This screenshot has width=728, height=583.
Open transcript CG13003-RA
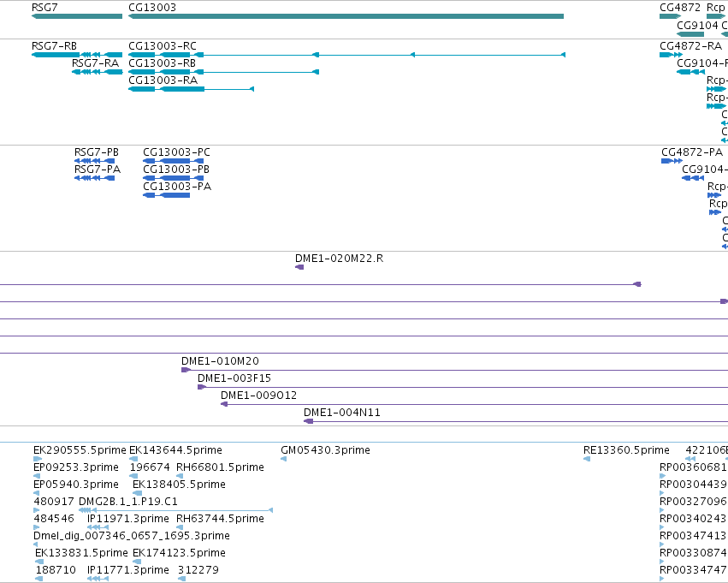coord(192,89)
